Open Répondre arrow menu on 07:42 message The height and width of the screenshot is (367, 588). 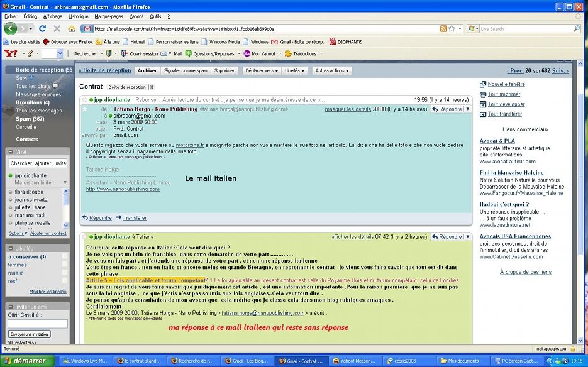point(468,236)
